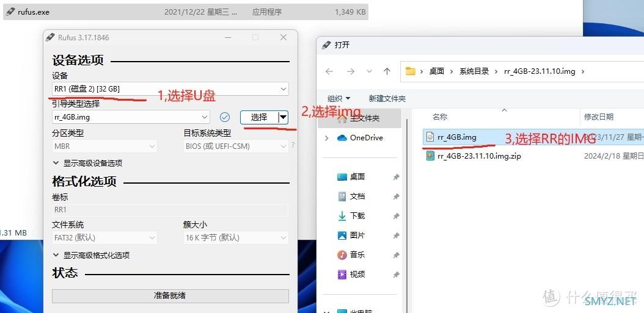Open the 设备 dropdown showing RR1 (磁盘 2)
This screenshot has width=644, height=313.
(170, 88)
